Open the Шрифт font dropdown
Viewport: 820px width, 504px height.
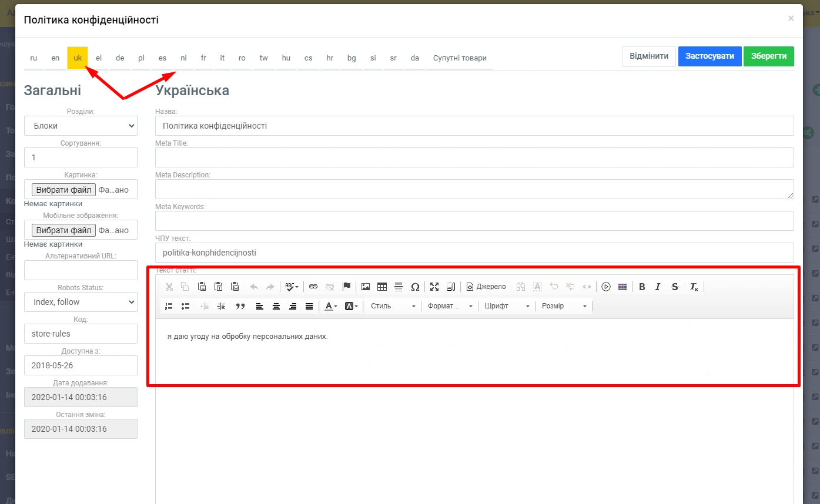click(x=507, y=306)
